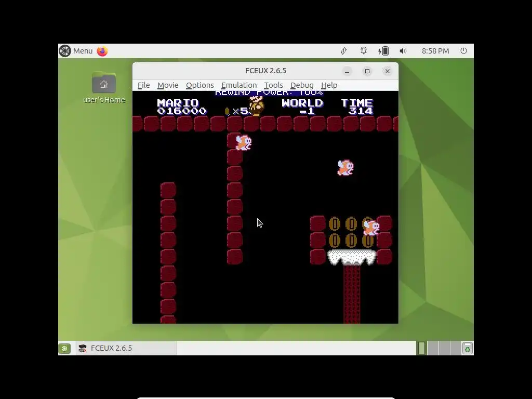Viewport: 532px width, 399px height.
Task: Click the Ubuntu MATE Menu logo icon
Action: [65, 51]
